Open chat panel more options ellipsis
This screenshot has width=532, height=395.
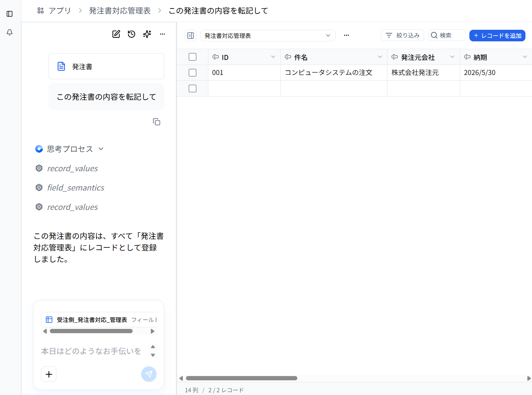(162, 34)
